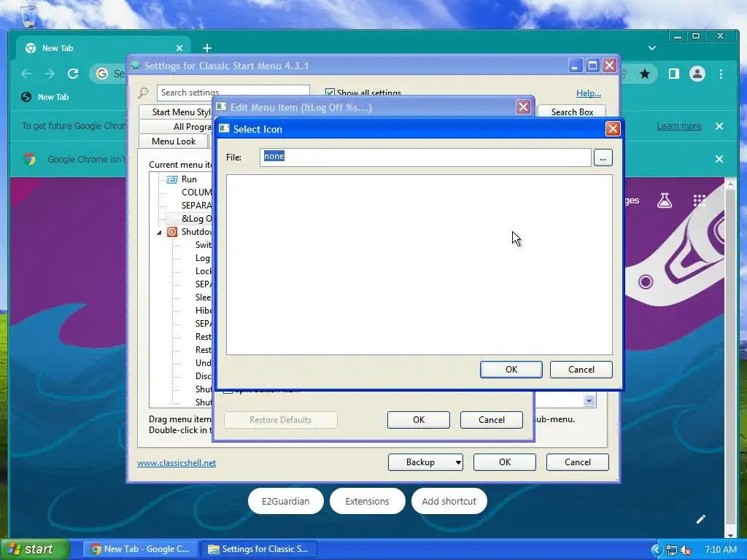Click the Learn more link in Chrome
This screenshot has width=747, height=560.
point(679,126)
